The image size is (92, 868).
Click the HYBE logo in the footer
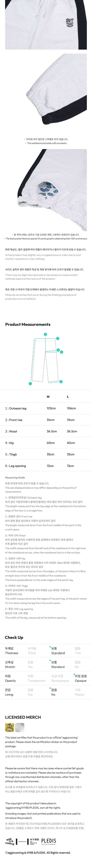click(x=34, y=841)
